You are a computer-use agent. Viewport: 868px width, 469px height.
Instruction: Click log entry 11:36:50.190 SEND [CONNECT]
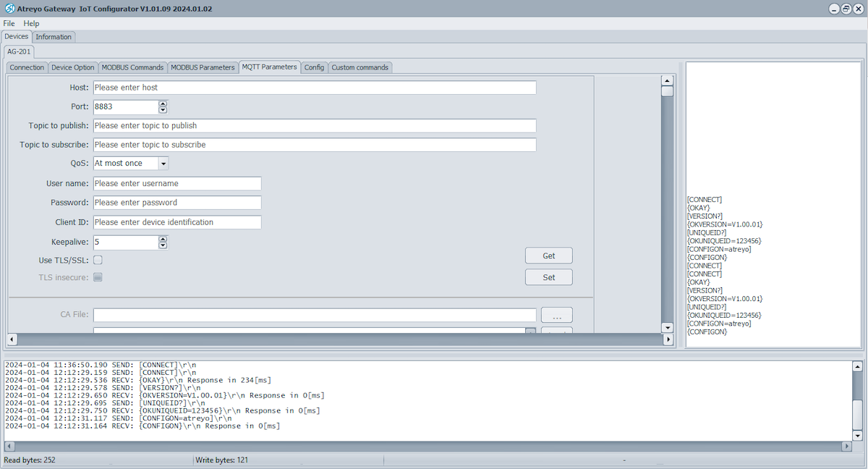pyautogui.click(x=100, y=364)
